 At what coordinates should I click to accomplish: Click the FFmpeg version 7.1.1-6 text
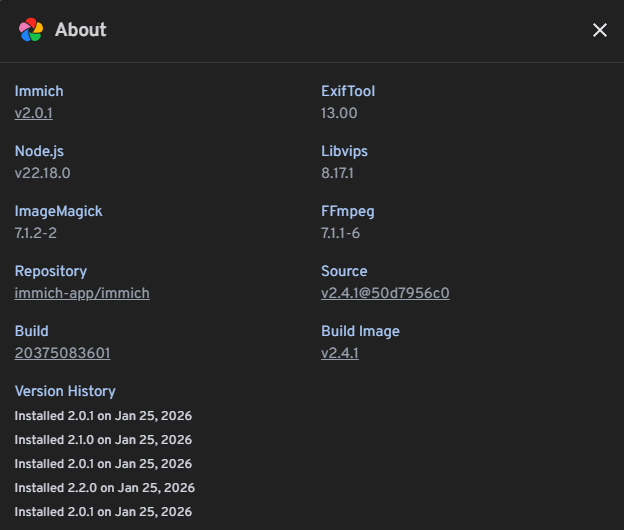(340, 233)
